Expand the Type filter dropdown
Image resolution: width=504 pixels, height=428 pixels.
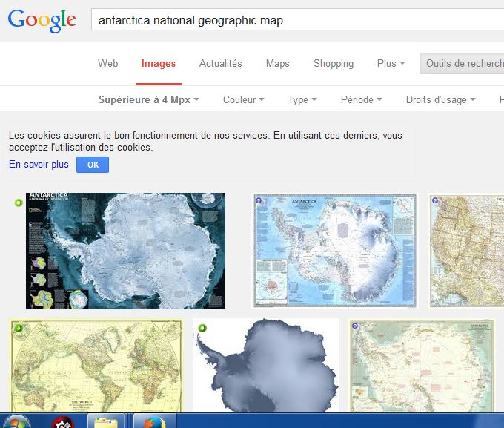[302, 99]
